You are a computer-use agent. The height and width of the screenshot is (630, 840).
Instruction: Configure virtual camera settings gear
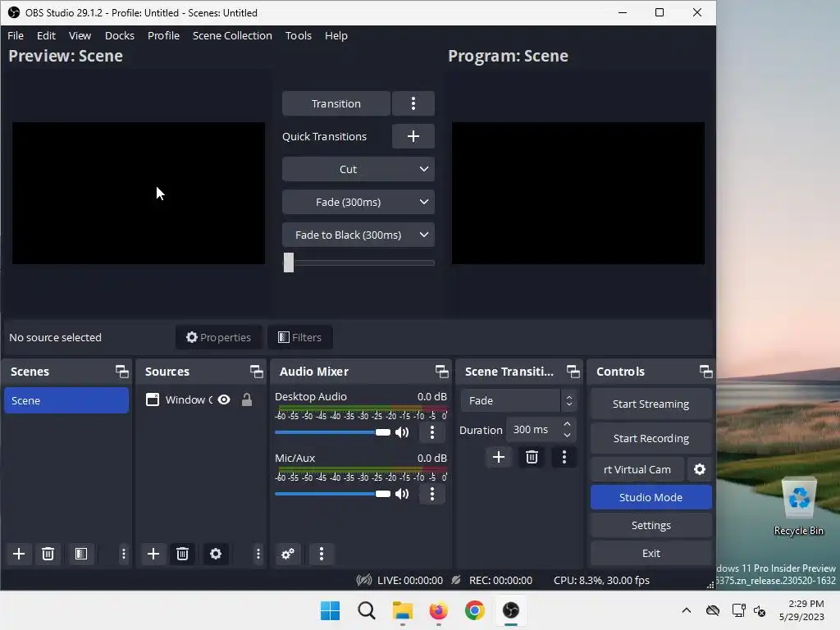pos(700,469)
